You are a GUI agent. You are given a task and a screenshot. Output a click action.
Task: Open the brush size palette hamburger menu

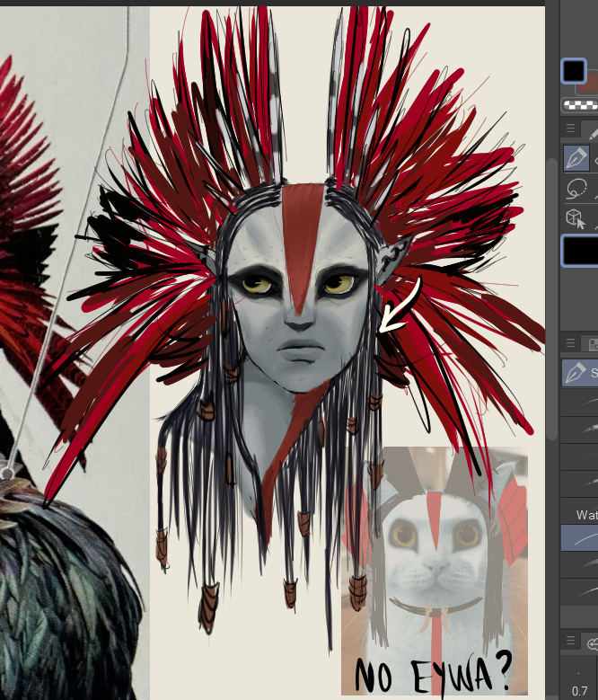click(x=570, y=641)
